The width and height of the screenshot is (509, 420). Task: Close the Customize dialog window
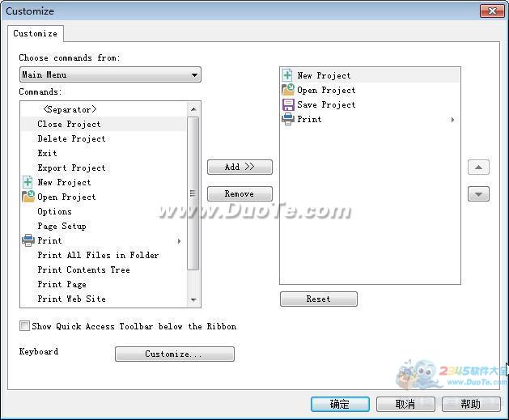click(x=492, y=11)
